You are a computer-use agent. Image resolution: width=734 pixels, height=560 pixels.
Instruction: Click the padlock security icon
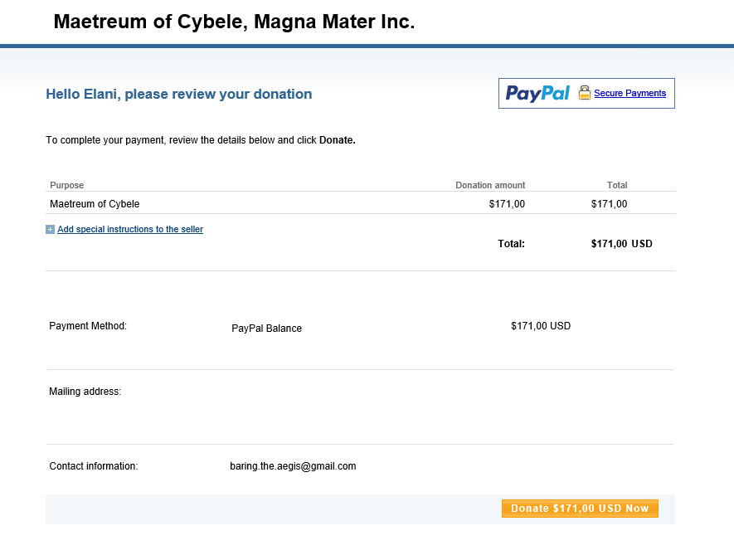(x=584, y=93)
